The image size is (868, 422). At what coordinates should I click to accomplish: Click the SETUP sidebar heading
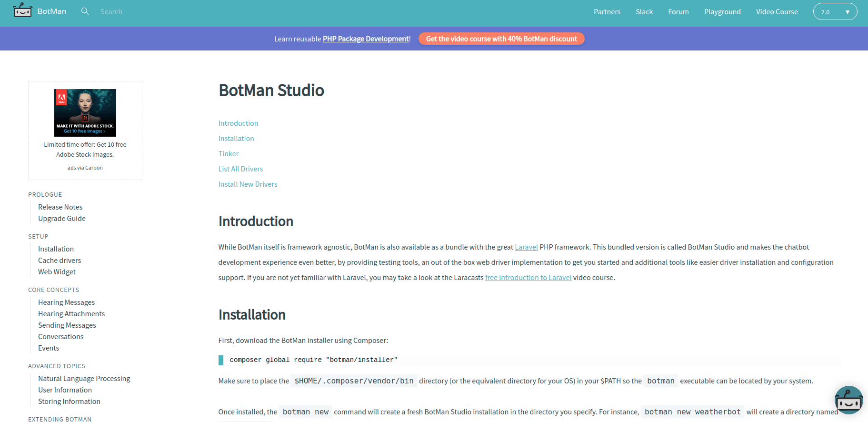[38, 237]
